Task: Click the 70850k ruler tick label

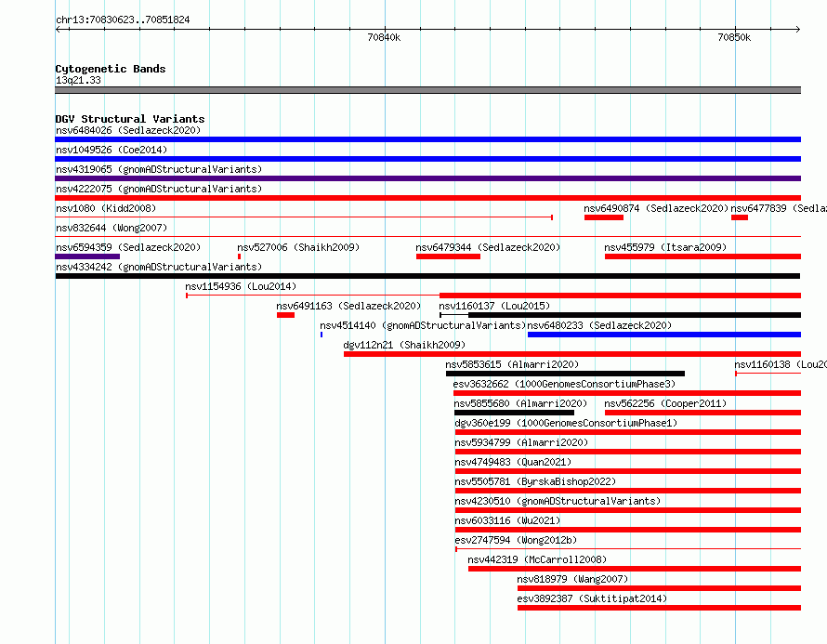Action: (x=734, y=37)
